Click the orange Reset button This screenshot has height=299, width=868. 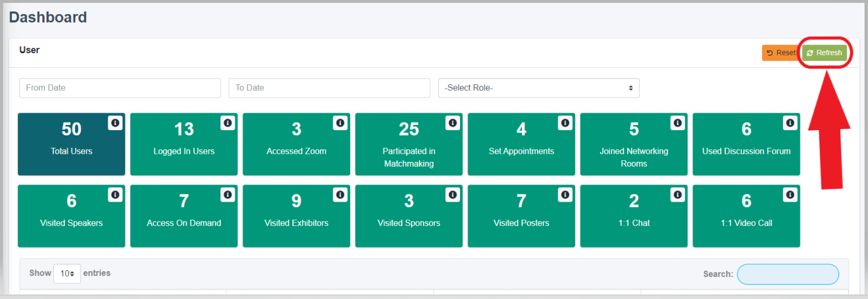(x=781, y=53)
